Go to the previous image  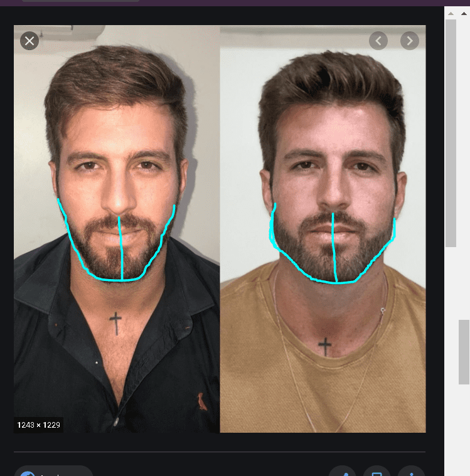point(378,41)
